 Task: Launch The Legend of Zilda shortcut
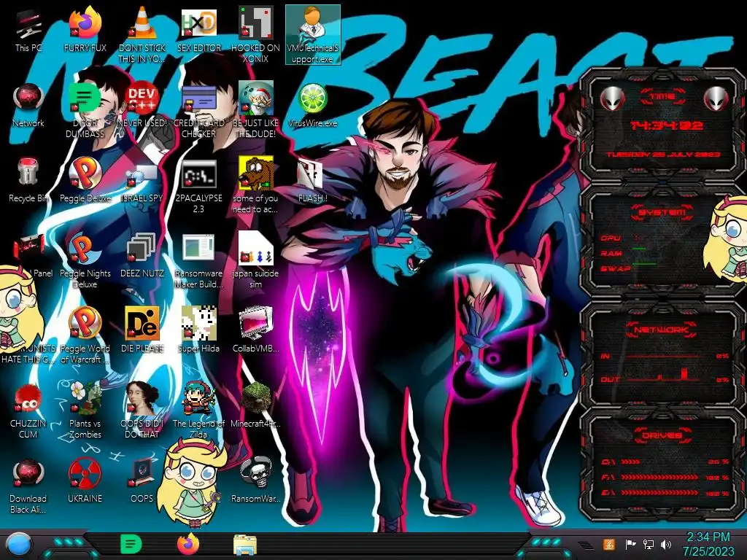[x=198, y=411]
